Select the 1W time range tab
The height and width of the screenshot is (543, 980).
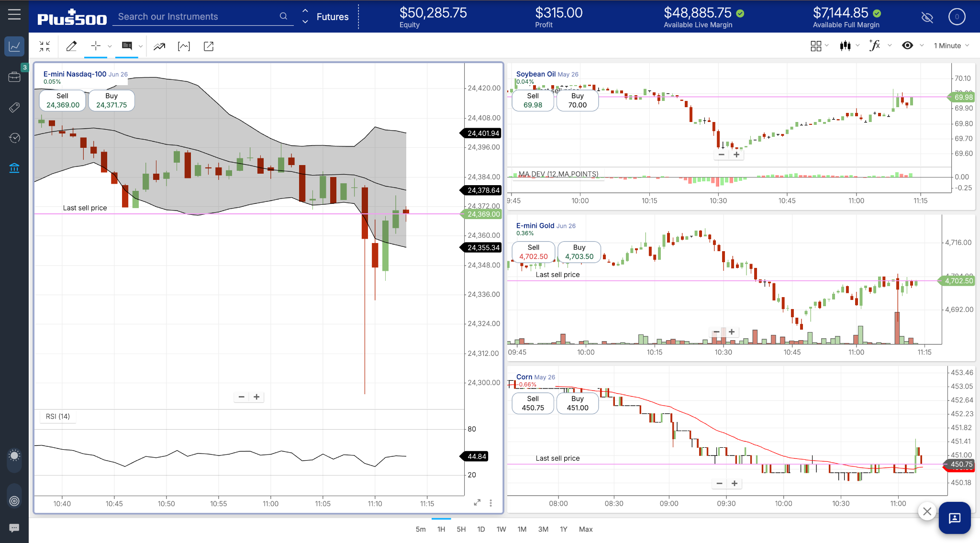pos(501,529)
